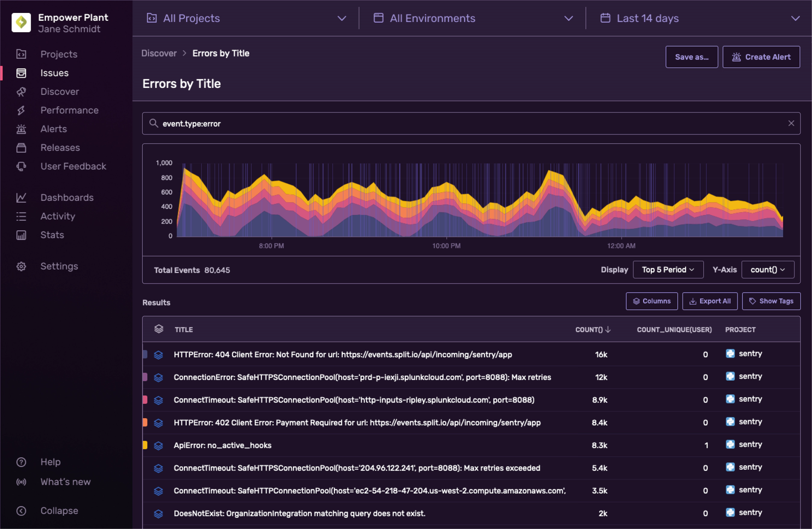
Task: Open the Top 5 Period display dropdown
Action: point(668,270)
